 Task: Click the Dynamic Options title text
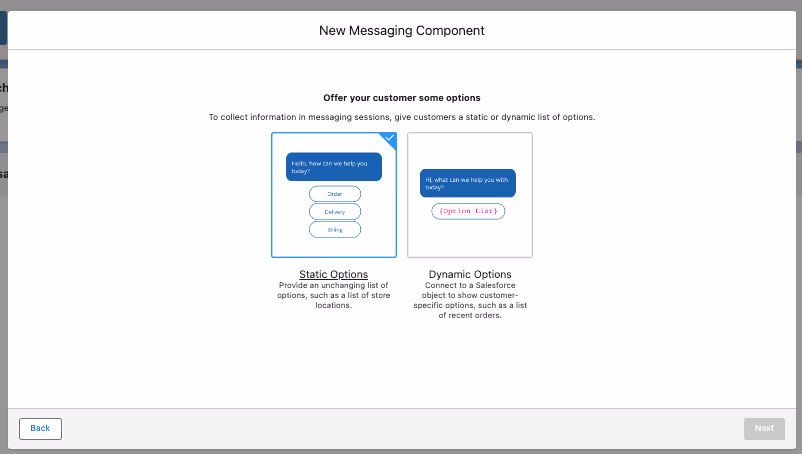coord(470,274)
